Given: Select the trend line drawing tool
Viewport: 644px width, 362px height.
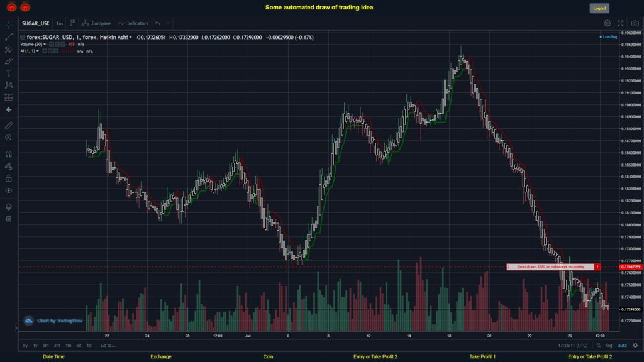Looking at the screenshot, I should 9,37.
